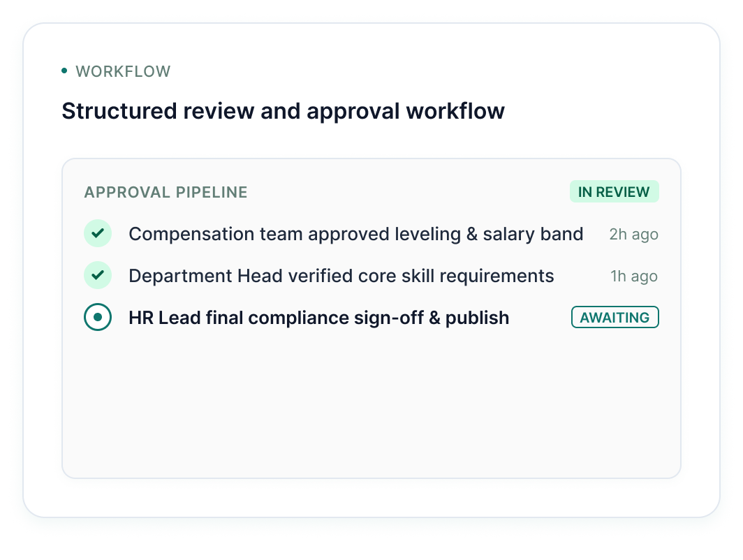Click the checkmark icon beside Compensation team approval
743x560 pixels.
[98, 233]
